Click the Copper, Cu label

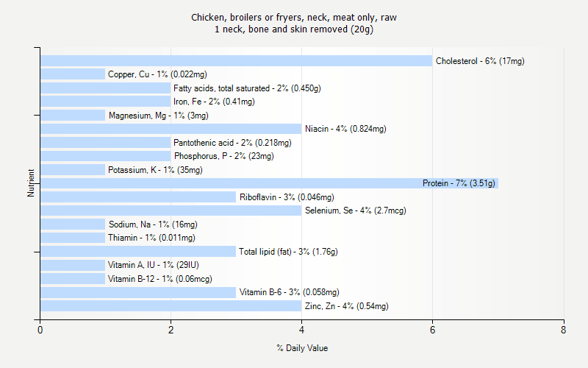157,74
